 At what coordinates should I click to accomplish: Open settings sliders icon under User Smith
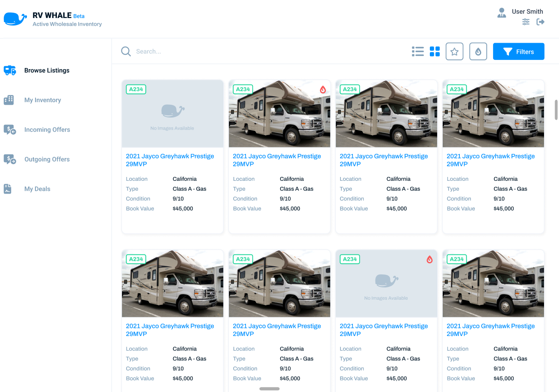(526, 22)
